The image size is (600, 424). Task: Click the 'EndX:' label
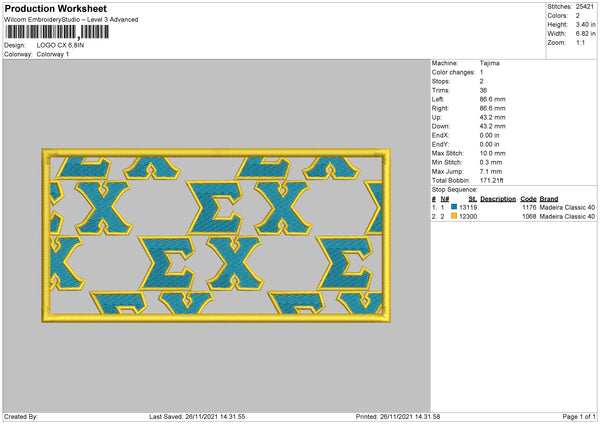click(x=440, y=135)
